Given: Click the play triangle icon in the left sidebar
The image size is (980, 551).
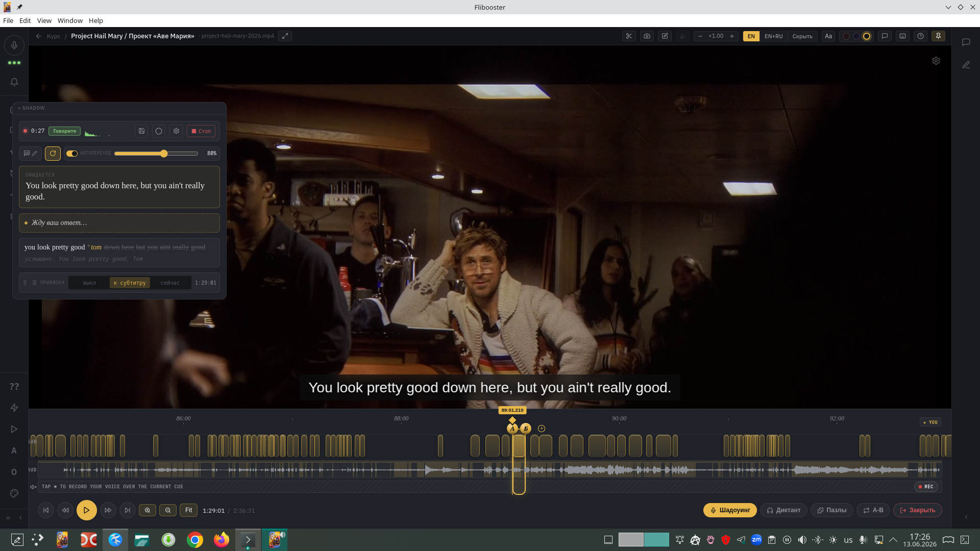Looking at the screenshot, I should click(x=14, y=429).
